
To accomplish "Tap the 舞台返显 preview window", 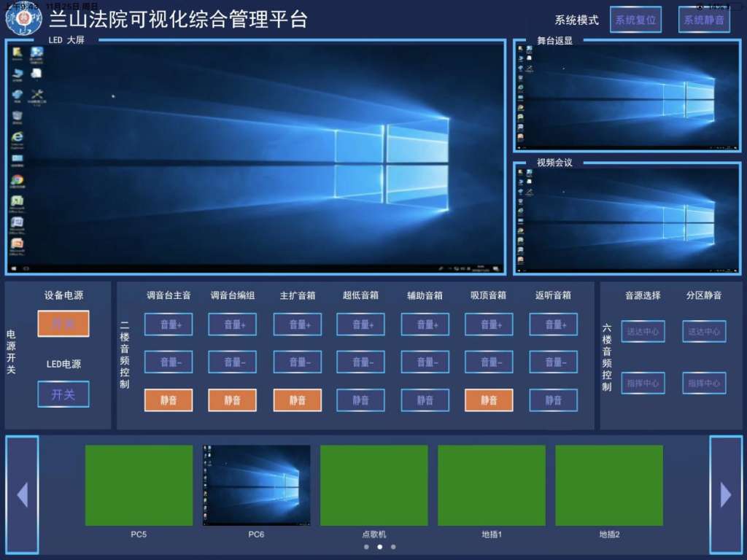I will pos(627,96).
